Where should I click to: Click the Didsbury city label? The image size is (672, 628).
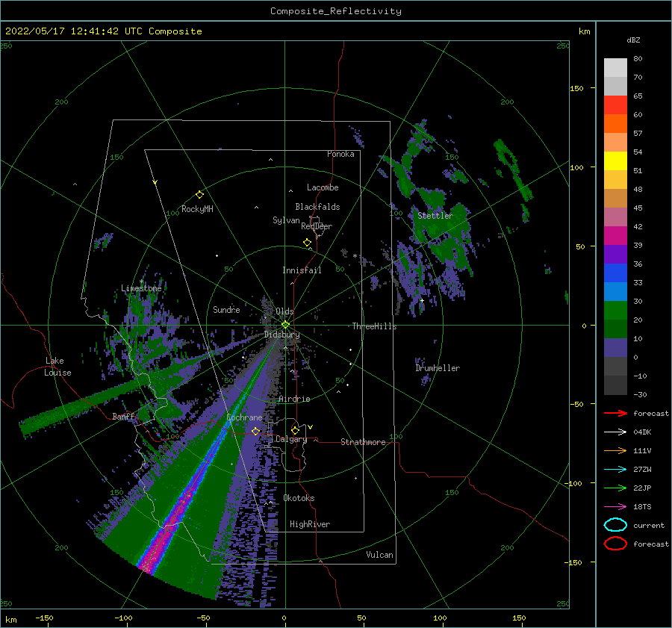tap(281, 335)
